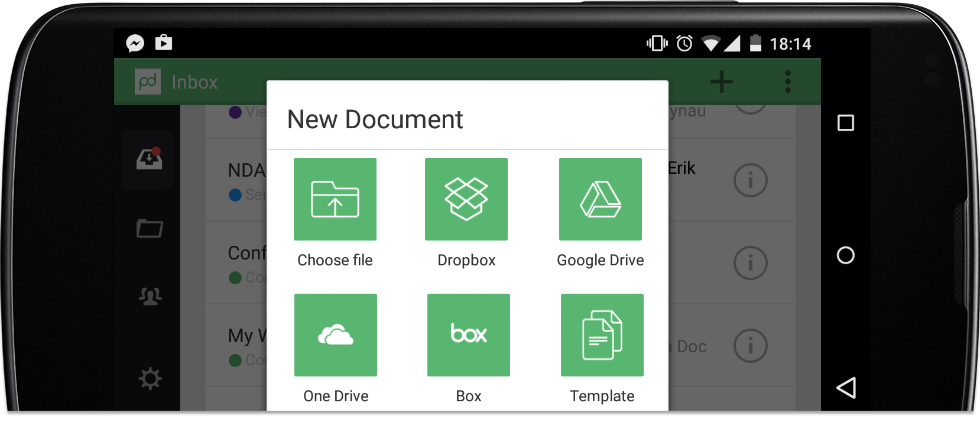Image resolution: width=980 pixels, height=432 pixels.
Task: Open the Inbox tray in sidebar
Action: click(148, 159)
